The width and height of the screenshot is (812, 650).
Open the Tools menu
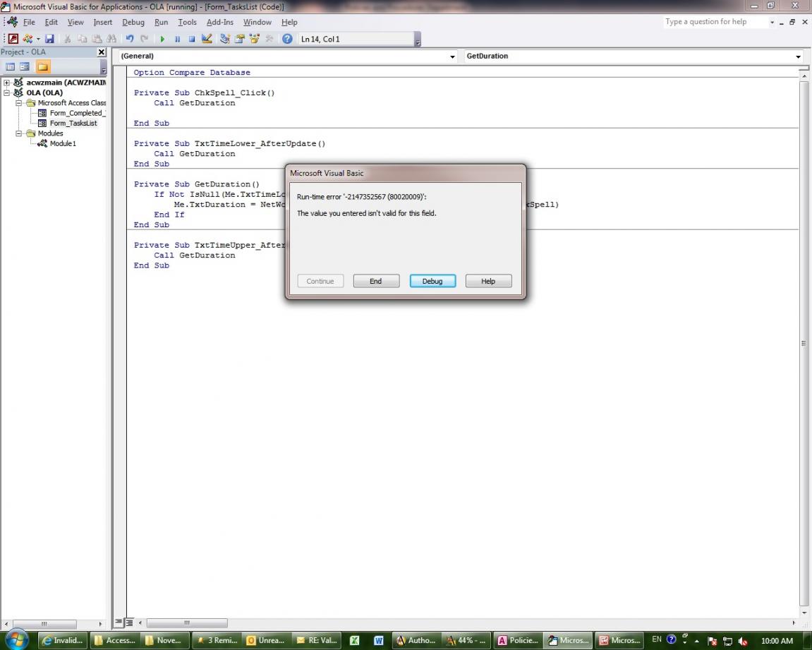tap(187, 22)
